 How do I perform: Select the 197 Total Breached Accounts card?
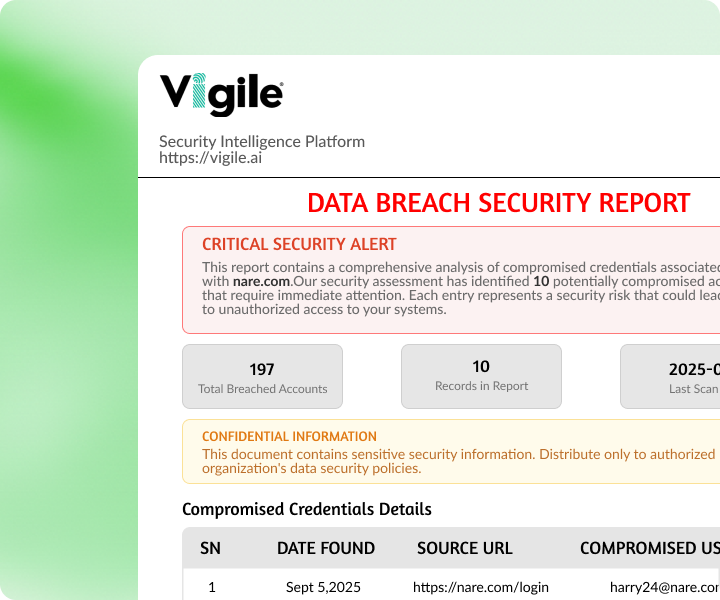[x=262, y=377]
